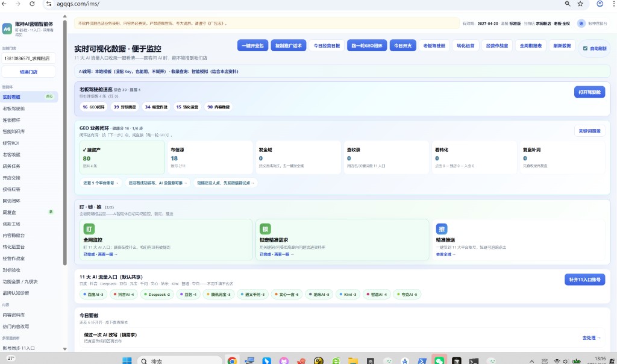Go back with the browser back arrow
The height and width of the screenshot is (364, 617).
[4, 4]
